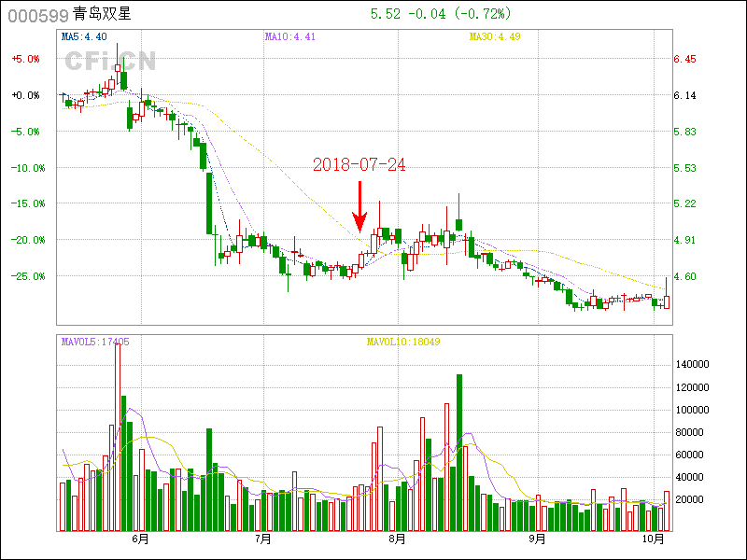Click the 5.53 price axis label

(x=684, y=168)
